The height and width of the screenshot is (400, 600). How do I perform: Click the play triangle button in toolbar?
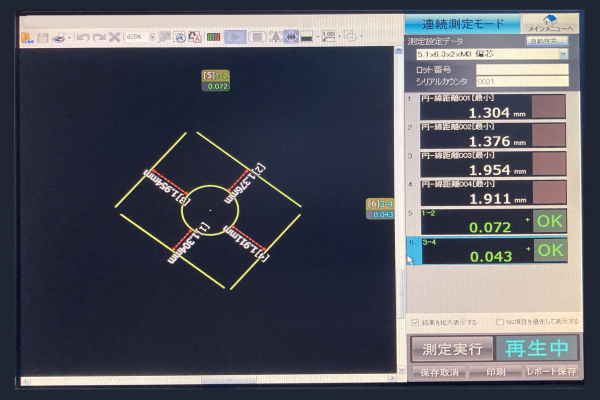(x=235, y=37)
